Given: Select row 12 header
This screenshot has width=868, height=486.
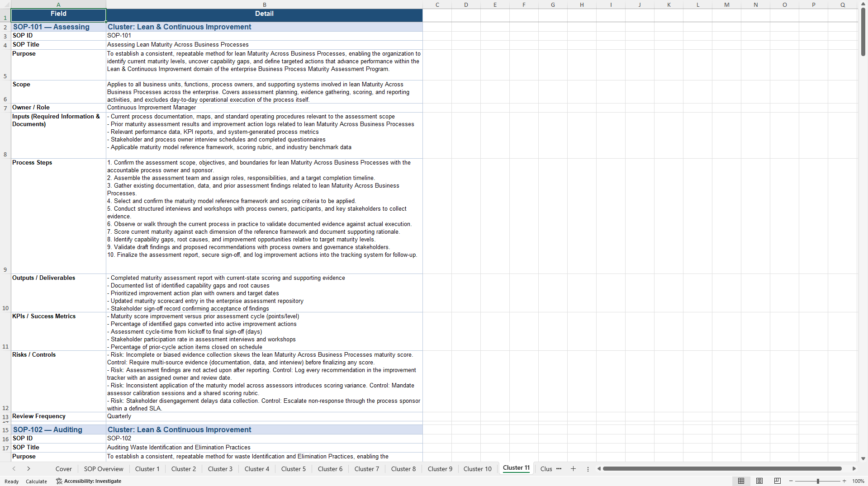Looking at the screenshot, I should (x=5, y=381).
